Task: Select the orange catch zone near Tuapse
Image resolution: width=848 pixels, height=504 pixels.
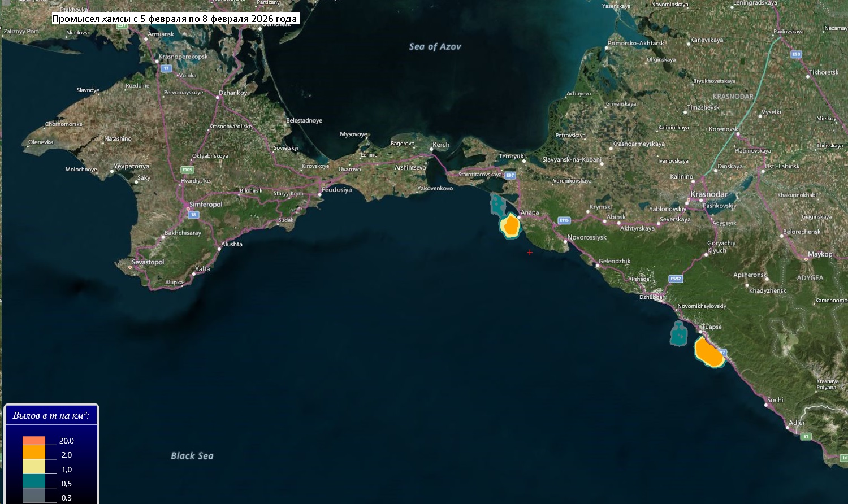Action: 707,353
